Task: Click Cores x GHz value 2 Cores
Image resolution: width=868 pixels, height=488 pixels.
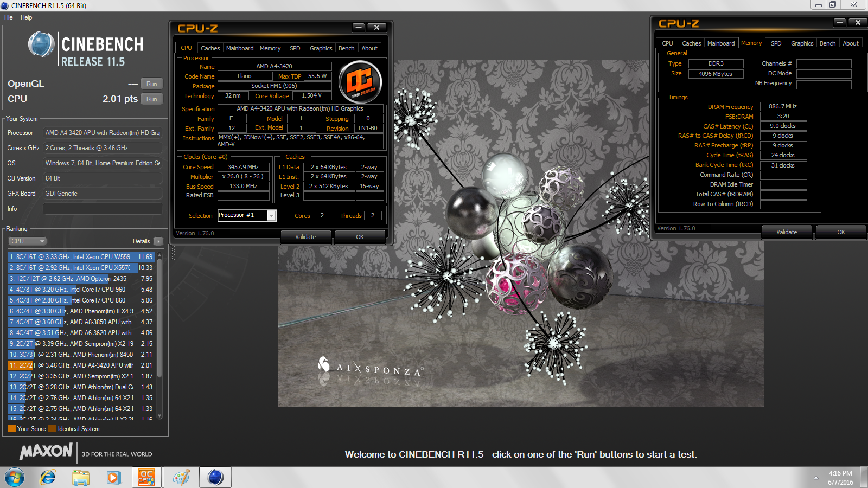Action: (x=103, y=148)
